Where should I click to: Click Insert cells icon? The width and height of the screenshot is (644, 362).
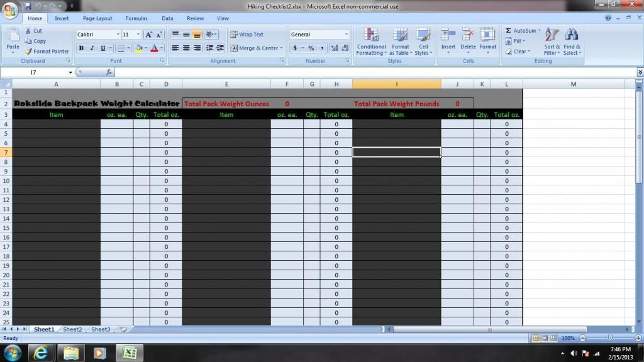coord(448,35)
